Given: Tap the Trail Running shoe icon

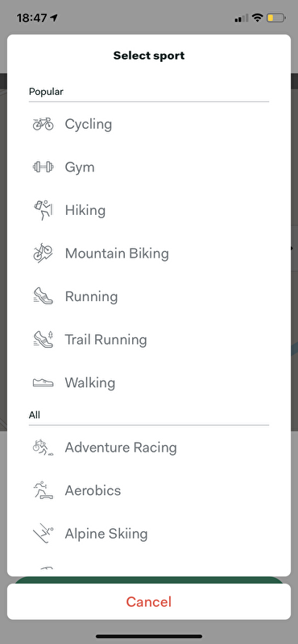Looking at the screenshot, I should click(43, 340).
